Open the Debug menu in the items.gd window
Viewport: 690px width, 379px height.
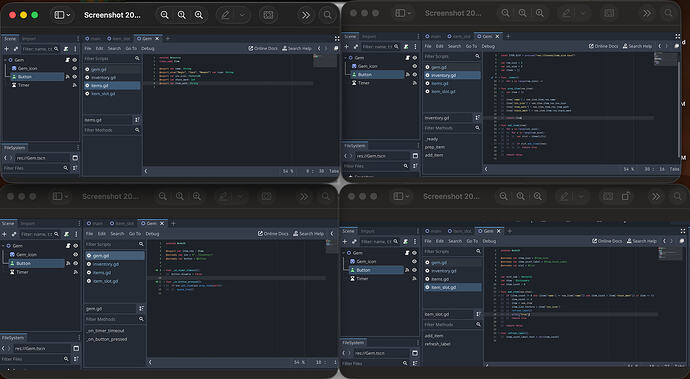[x=148, y=48]
